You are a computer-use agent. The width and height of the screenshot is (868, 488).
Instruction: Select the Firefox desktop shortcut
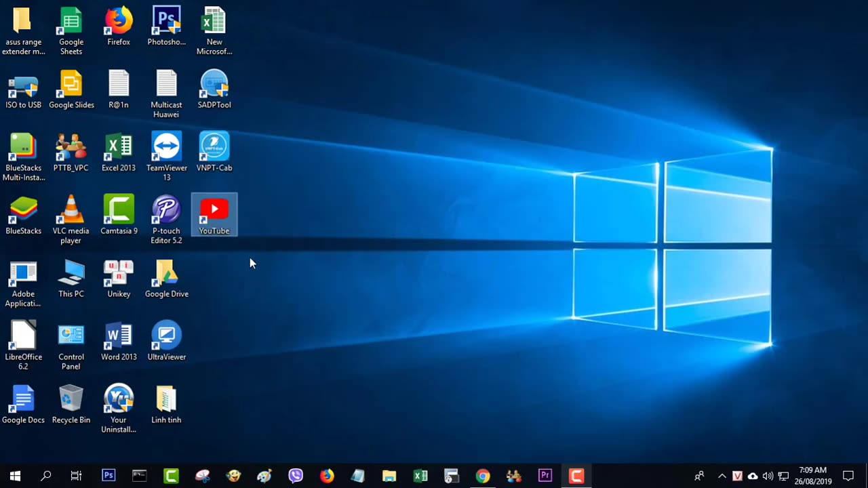point(119,27)
